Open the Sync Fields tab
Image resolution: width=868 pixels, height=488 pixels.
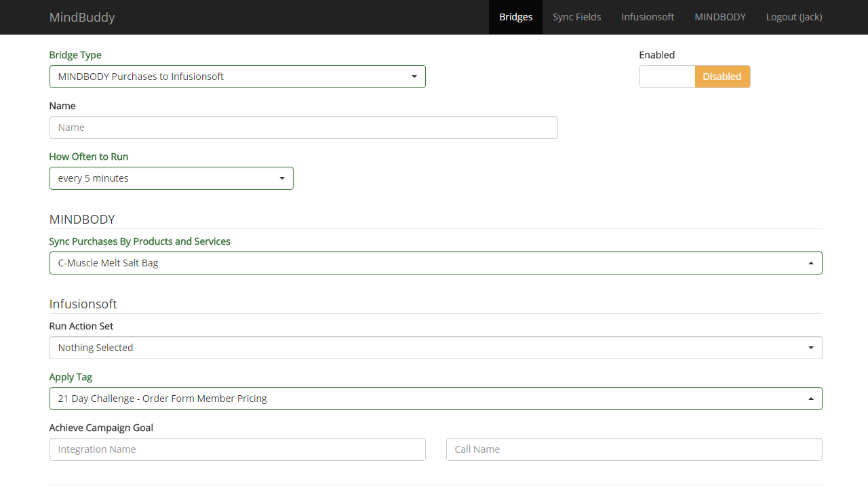point(576,17)
